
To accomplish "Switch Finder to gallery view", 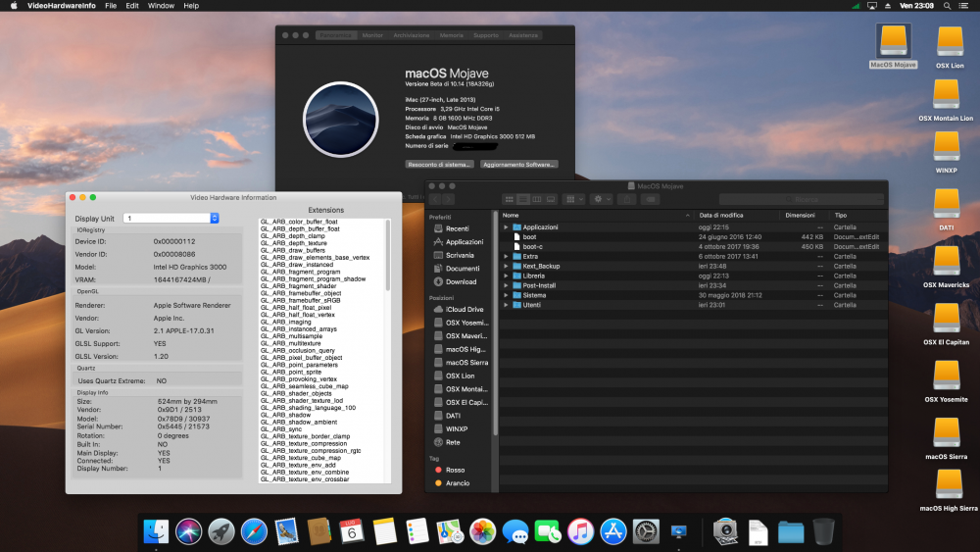I will pos(551,199).
